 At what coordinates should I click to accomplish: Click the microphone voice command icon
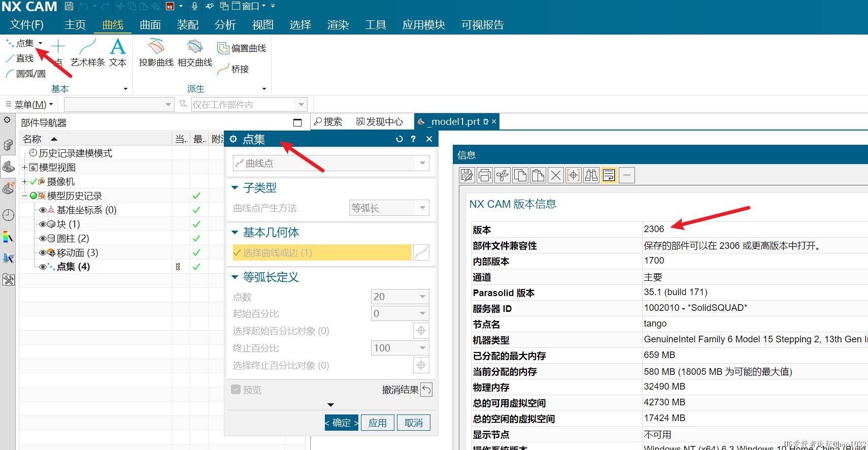pos(194,6)
